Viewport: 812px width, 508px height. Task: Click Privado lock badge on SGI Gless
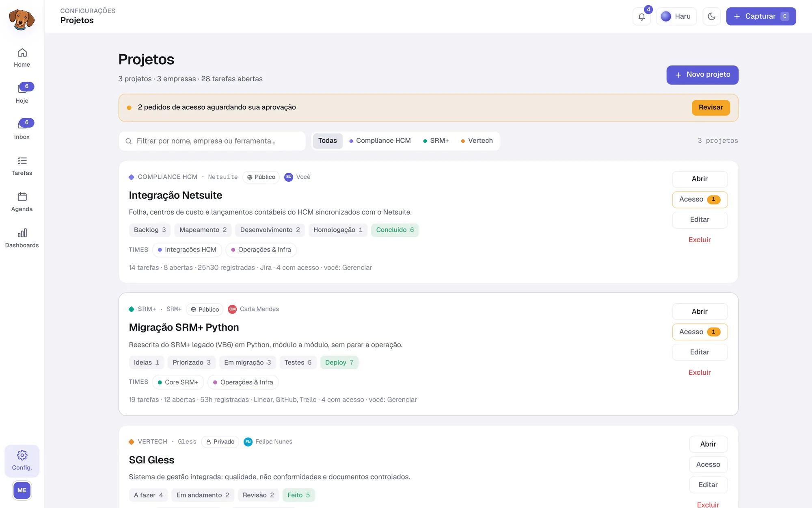coord(220,442)
